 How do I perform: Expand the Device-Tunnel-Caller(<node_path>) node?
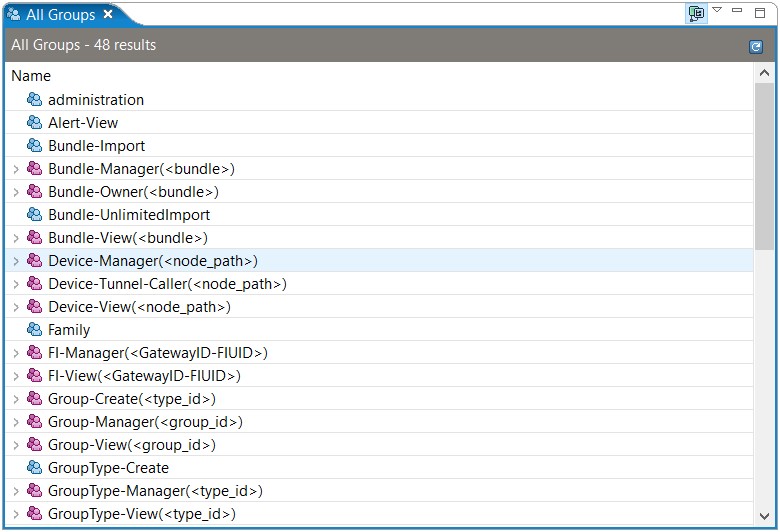tap(16, 284)
